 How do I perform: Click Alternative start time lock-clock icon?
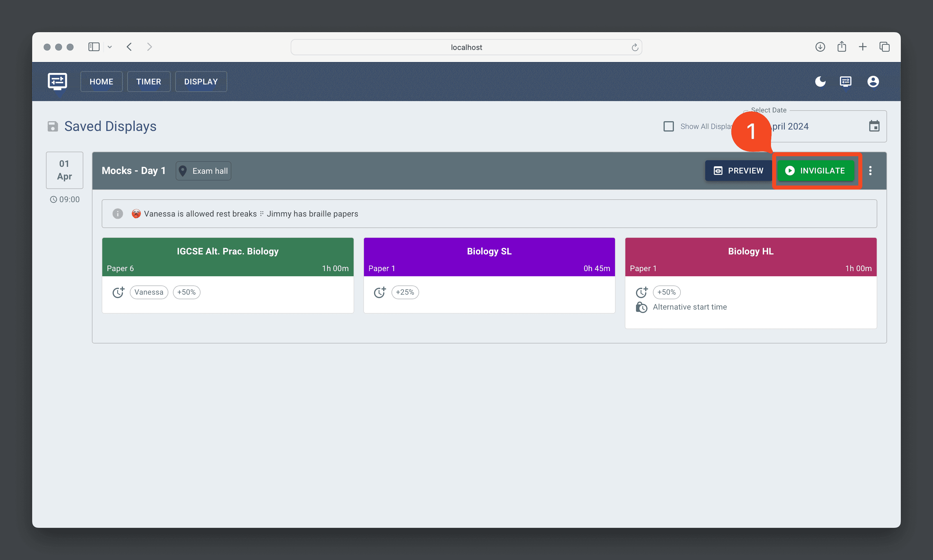tap(641, 307)
